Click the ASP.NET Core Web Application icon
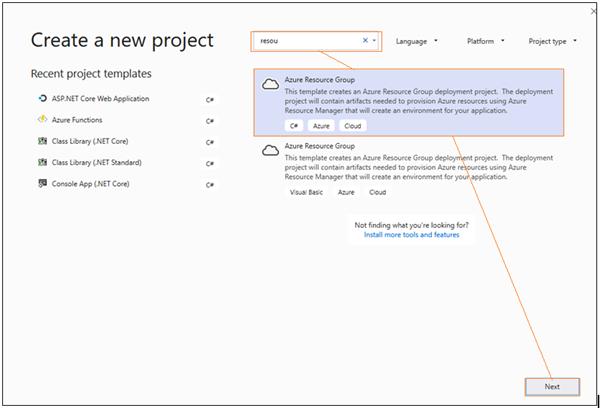The height and width of the screenshot is (408, 600). [x=41, y=98]
